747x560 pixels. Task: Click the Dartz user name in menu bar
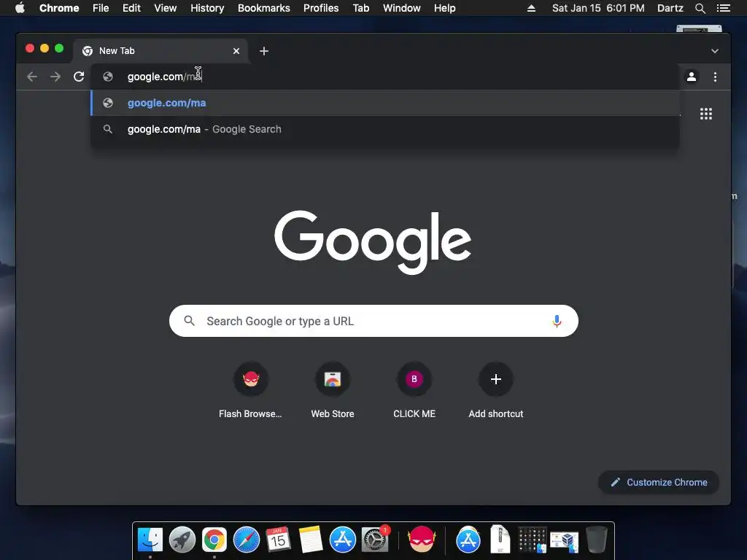(670, 8)
